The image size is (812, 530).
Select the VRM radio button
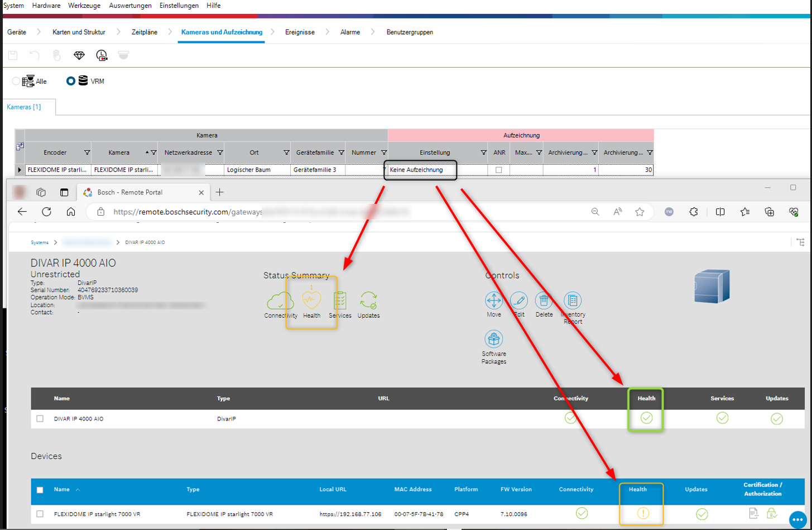[71, 81]
